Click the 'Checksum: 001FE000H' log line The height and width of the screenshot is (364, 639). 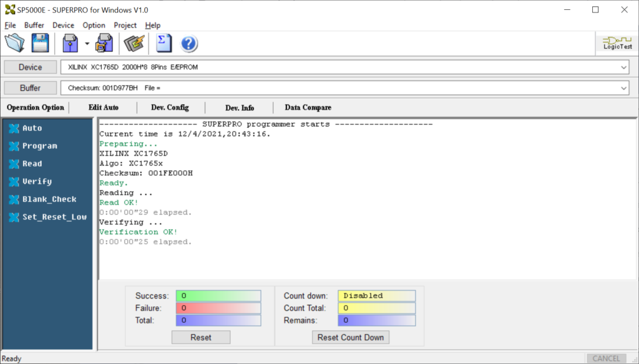(146, 173)
